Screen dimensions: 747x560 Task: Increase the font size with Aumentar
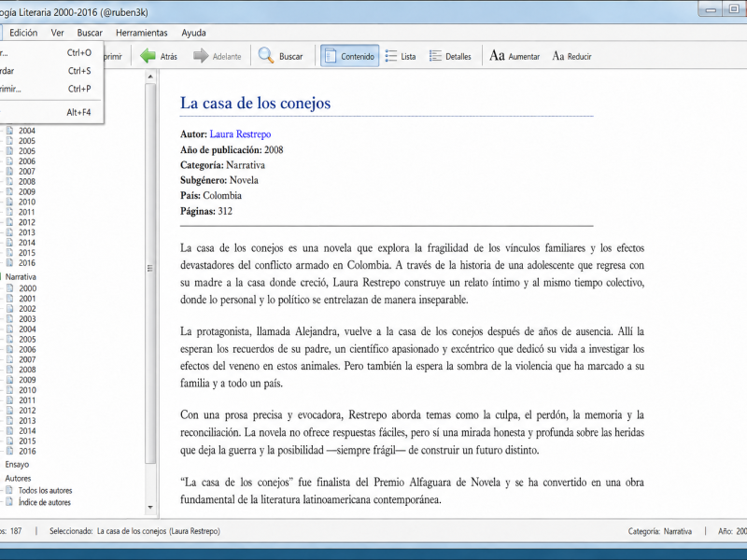pos(514,56)
